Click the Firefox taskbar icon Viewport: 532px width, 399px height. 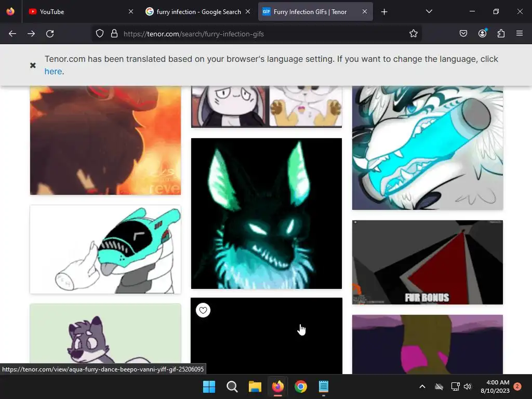(x=278, y=387)
